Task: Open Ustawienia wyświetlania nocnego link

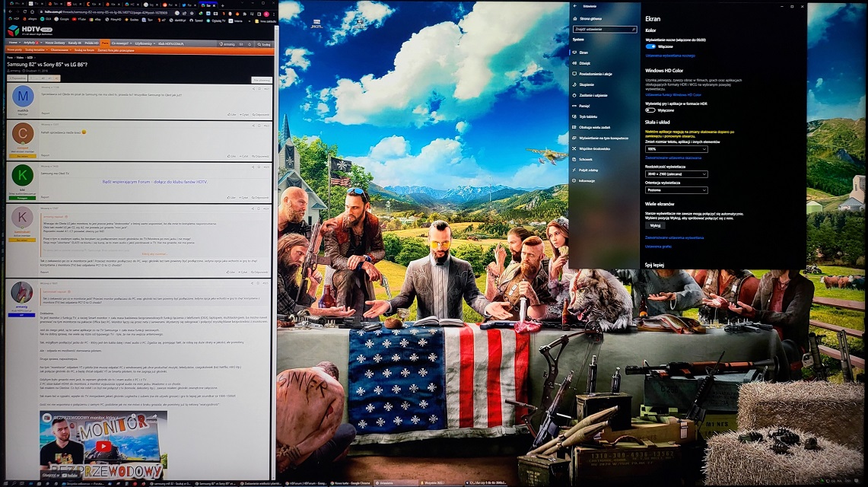Action: tap(669, 56)
